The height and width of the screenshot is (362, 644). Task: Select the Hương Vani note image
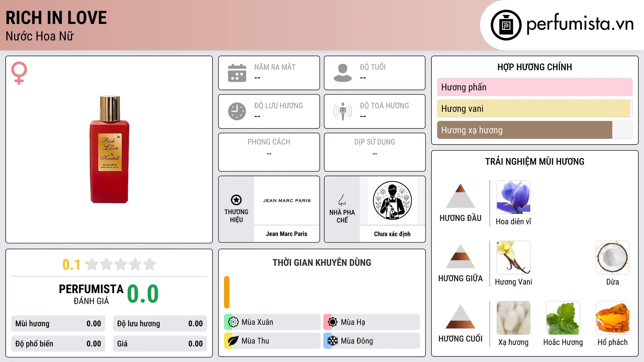point(514,258)
